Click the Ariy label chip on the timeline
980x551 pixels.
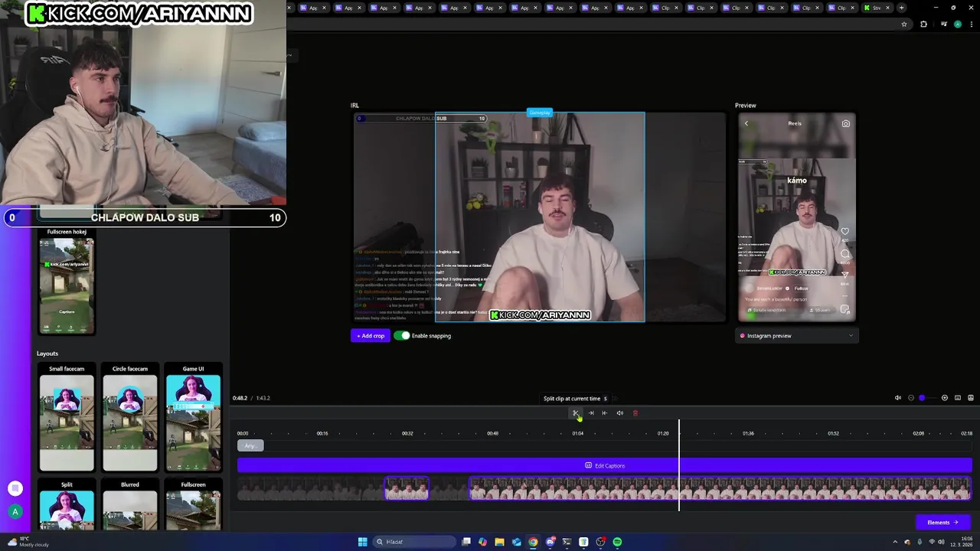pyautogui.click(x=250, y=445)
